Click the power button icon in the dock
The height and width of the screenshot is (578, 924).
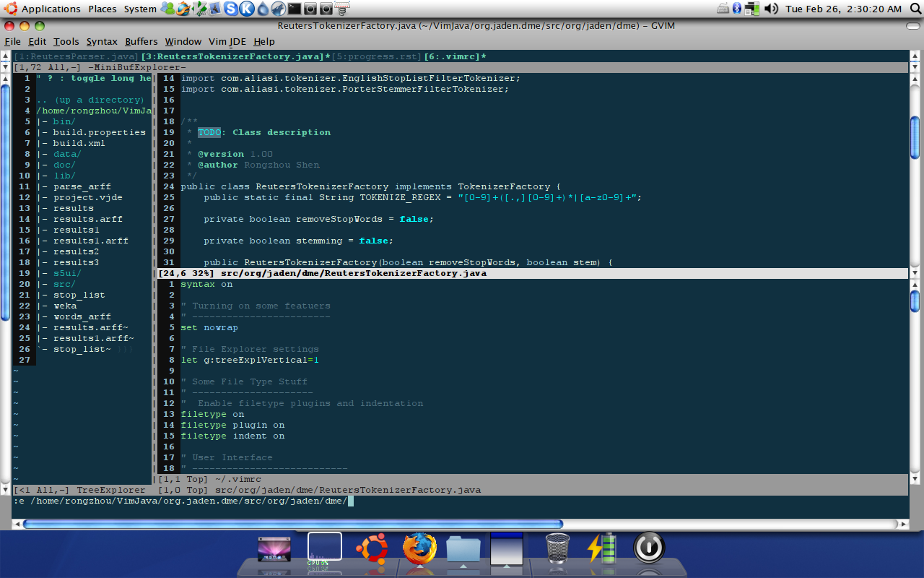pyautogui.click(x=649, y=548)
